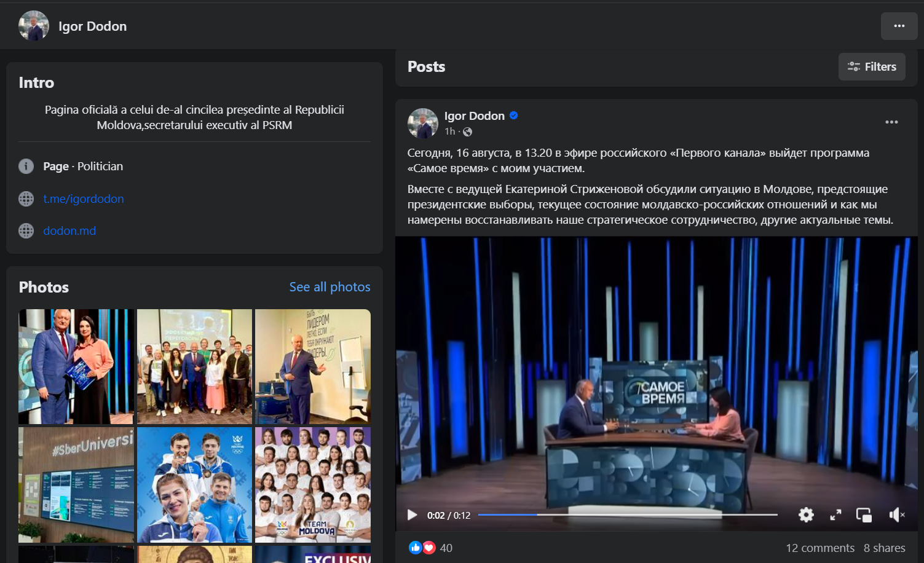924x563 pixels.
Task: Click the Photos section heading
Action: coord(44,287)
